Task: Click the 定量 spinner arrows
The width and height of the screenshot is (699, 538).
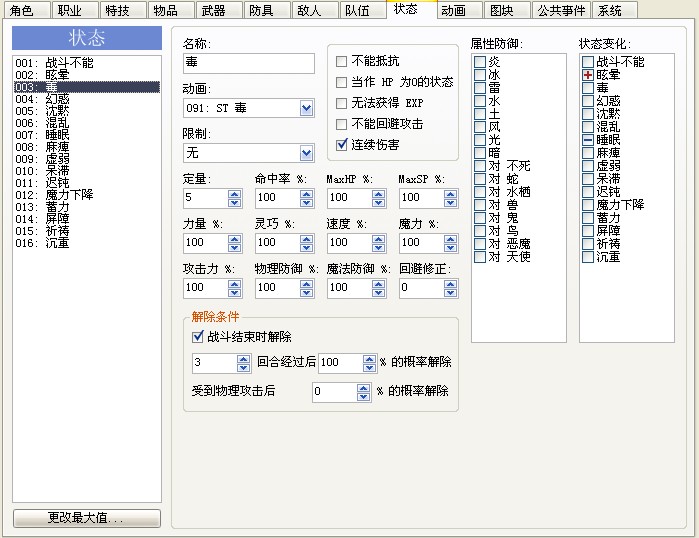Action: coord(234,198)
